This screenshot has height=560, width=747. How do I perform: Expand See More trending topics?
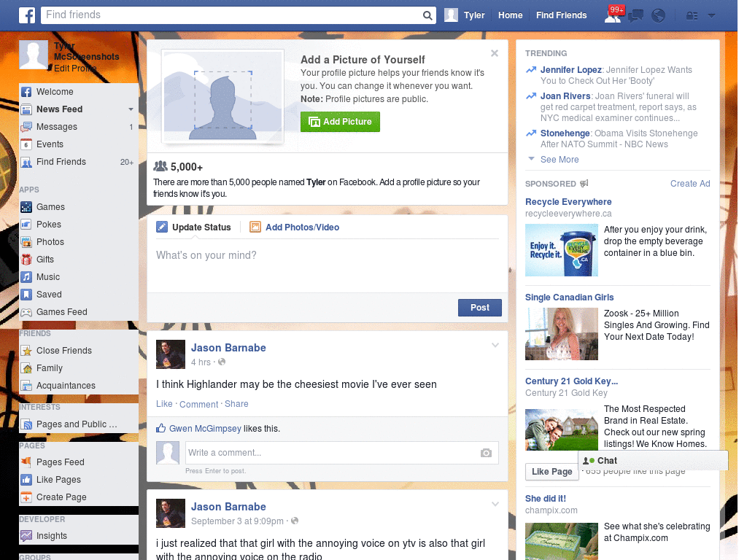[x=560, y=160]
